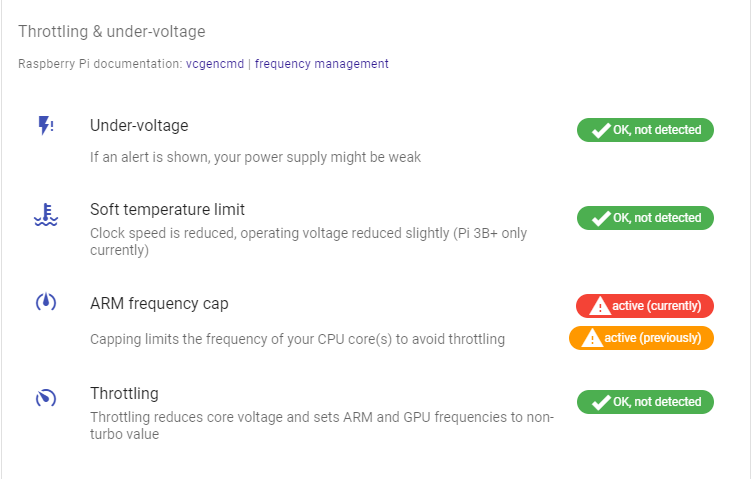Screen dimensions: 755x479
Task: Click the power supply might be weak description
Action: 255,157
